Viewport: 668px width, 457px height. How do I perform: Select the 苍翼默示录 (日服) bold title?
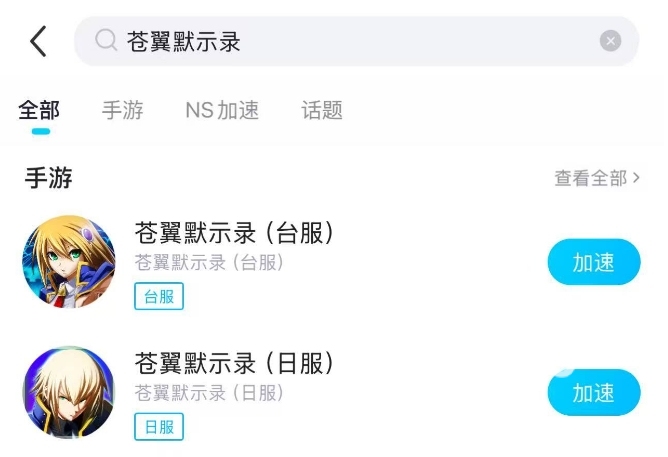click(234, 363)
